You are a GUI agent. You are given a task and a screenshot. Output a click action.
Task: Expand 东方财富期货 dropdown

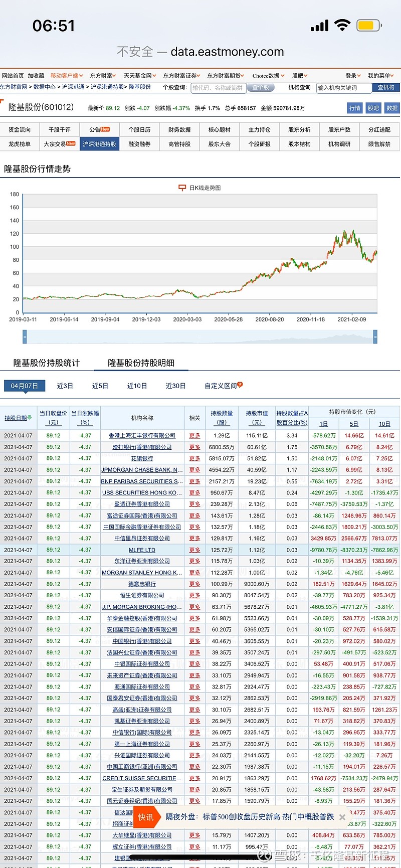226,76
